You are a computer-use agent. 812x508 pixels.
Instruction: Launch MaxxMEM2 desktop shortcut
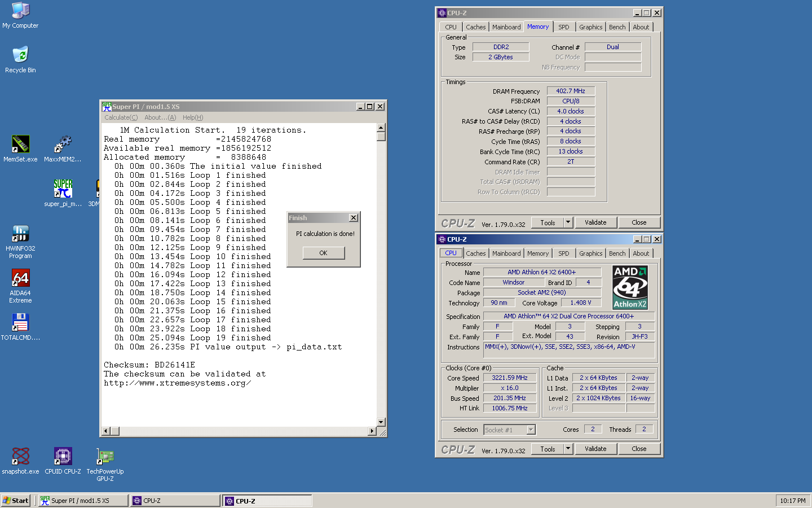pos(63,149)
